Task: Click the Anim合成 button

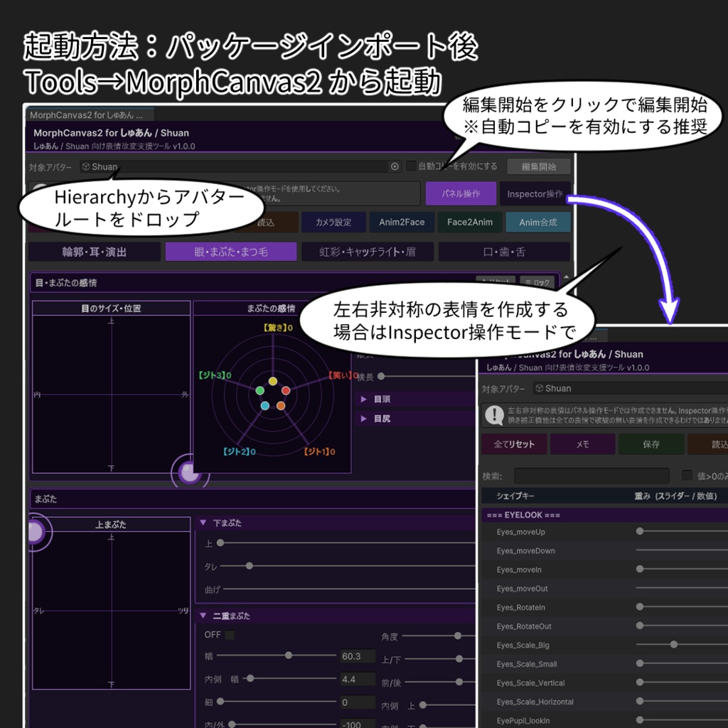Action: 537,222
